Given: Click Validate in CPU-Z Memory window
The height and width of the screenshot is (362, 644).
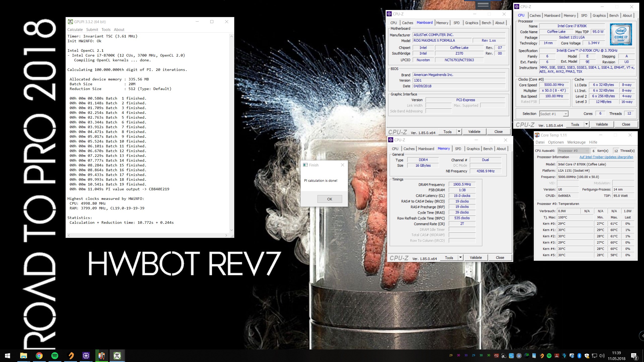Looking at the screenshot, I should (476, 257).
